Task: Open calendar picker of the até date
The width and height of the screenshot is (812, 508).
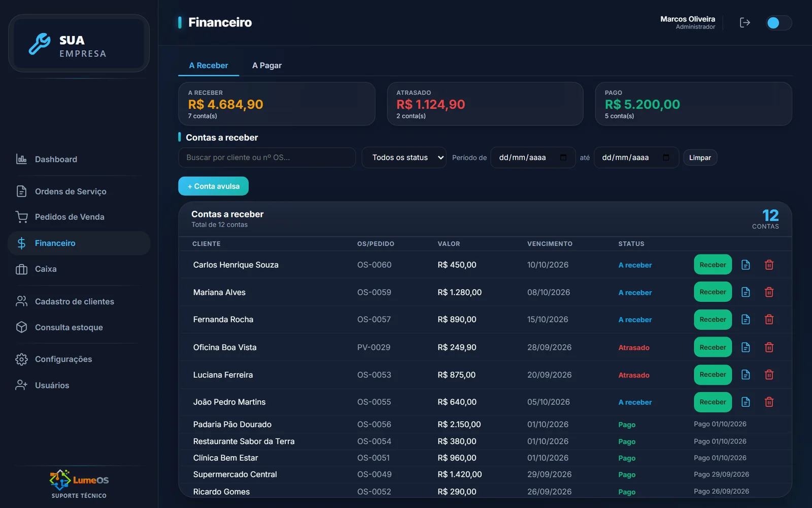Action: tap(666, 157)
